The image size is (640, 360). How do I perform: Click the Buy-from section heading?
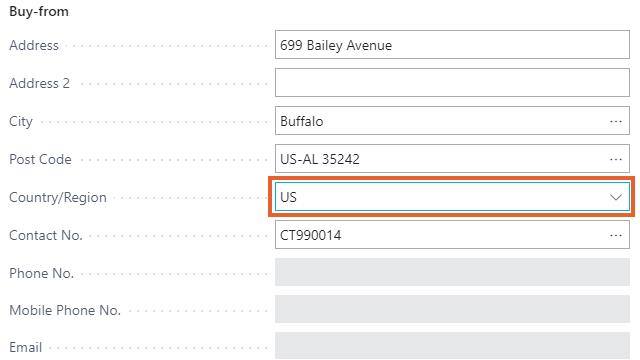(39, 12)
